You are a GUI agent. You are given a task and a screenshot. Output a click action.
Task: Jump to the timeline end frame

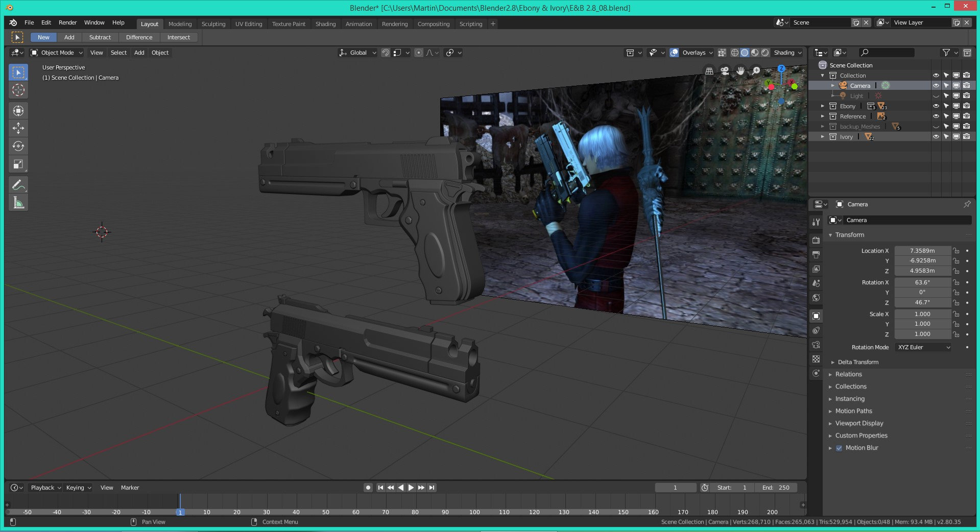pyautogui.click(x=432, y=488)
